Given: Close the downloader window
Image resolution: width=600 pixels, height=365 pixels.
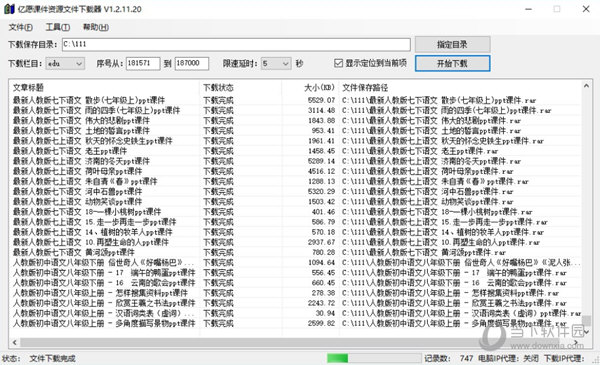Looking at the screenshot, I should click(x=586, y=9).
